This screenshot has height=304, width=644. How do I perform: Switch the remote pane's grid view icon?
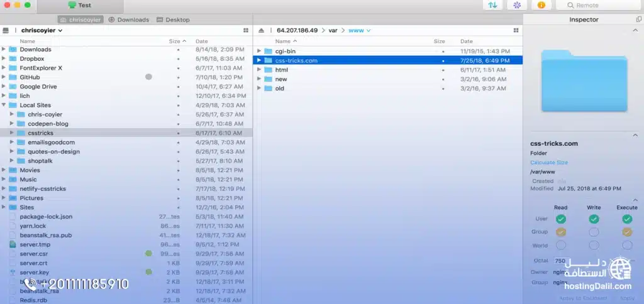click(x=516, y=30)
